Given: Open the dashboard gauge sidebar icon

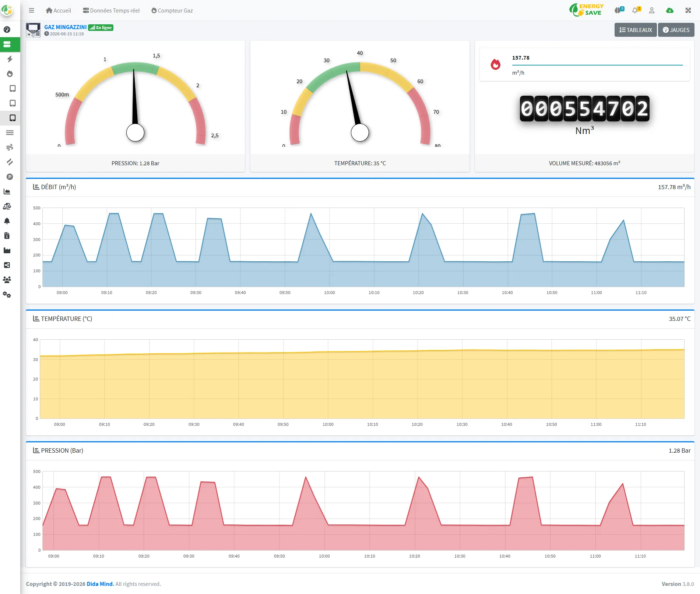Looking at the screenshot, I should [7, 29].
